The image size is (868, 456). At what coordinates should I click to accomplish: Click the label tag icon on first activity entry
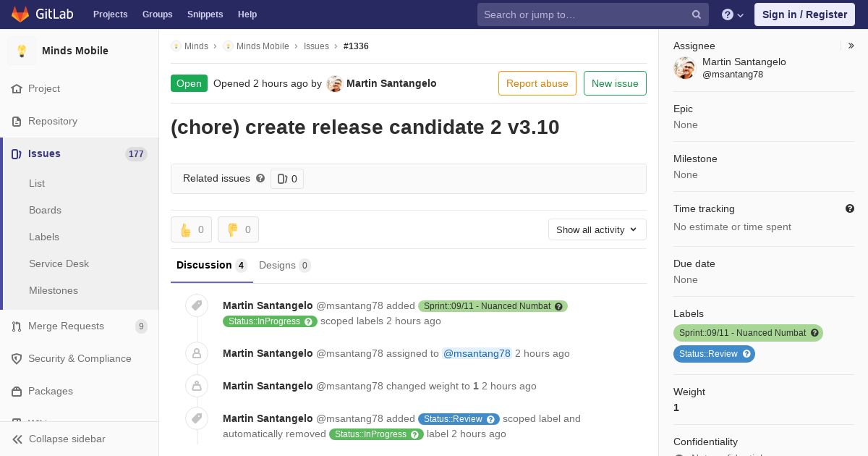197,305
